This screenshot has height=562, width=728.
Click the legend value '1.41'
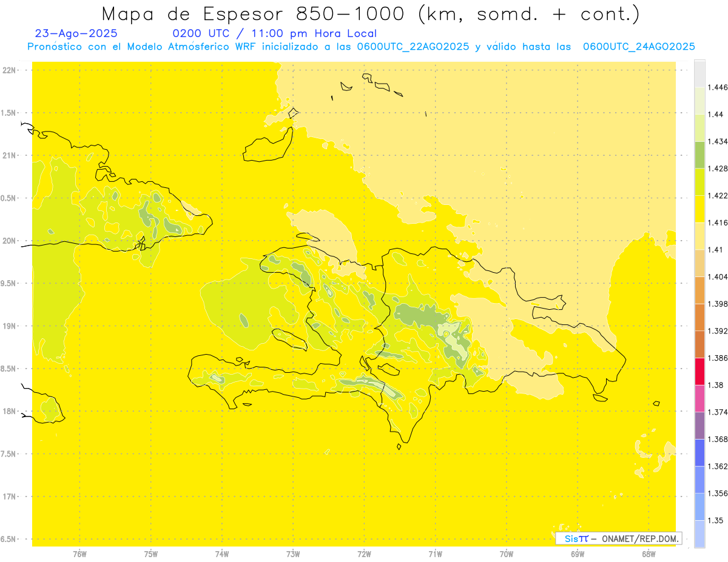coord(716,250)
